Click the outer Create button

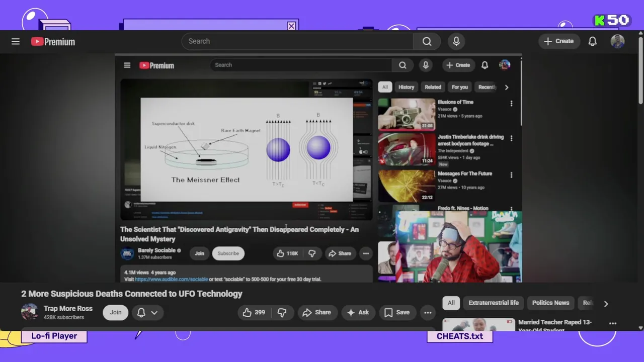click(x=559, y=41)
